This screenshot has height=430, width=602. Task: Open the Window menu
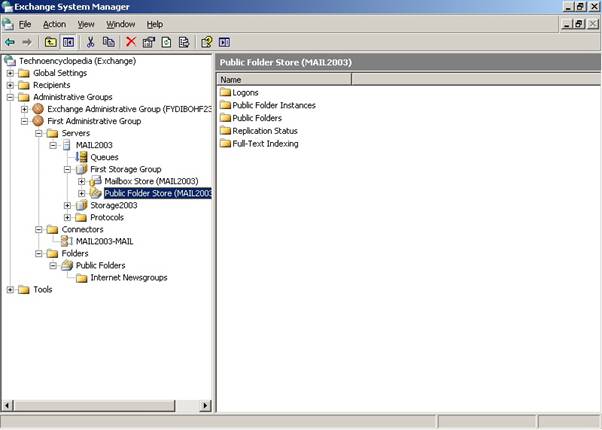120,24
